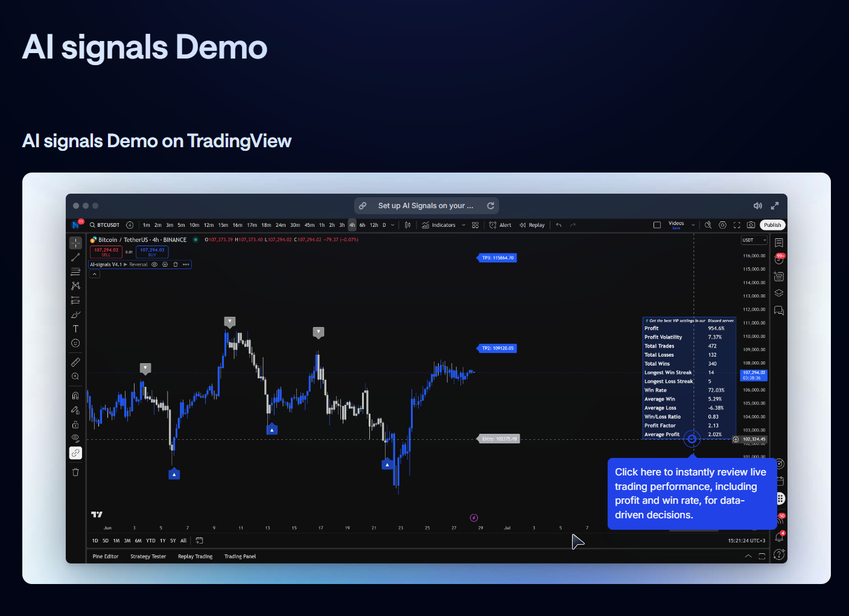Select the Text drawing tool

(75, 329)
